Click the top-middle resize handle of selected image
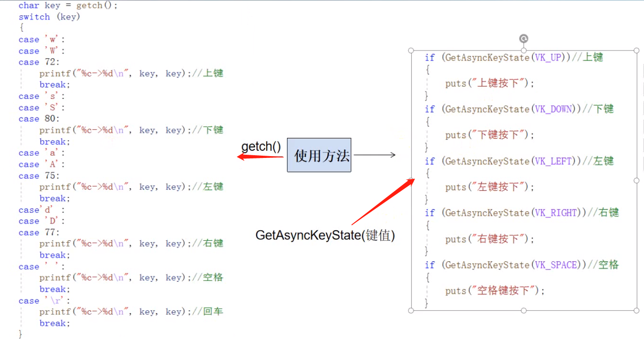Screen dimensions: 644x340 pyautogui.click(x=523, y=50)
